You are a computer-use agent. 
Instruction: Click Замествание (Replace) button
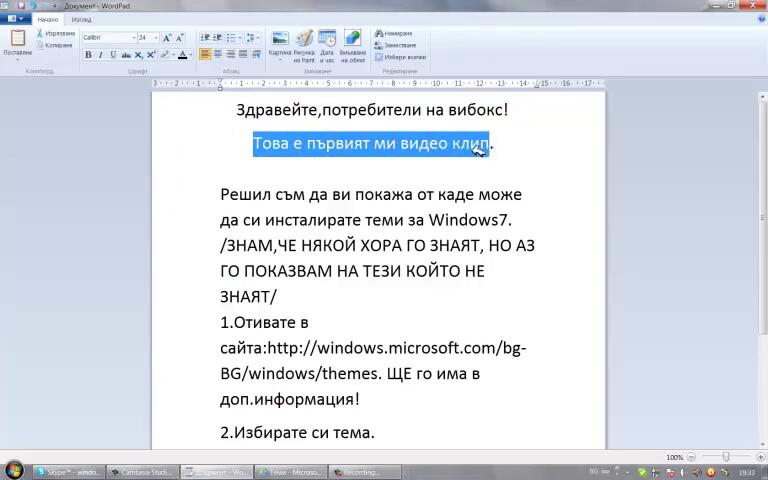point(399,45)
